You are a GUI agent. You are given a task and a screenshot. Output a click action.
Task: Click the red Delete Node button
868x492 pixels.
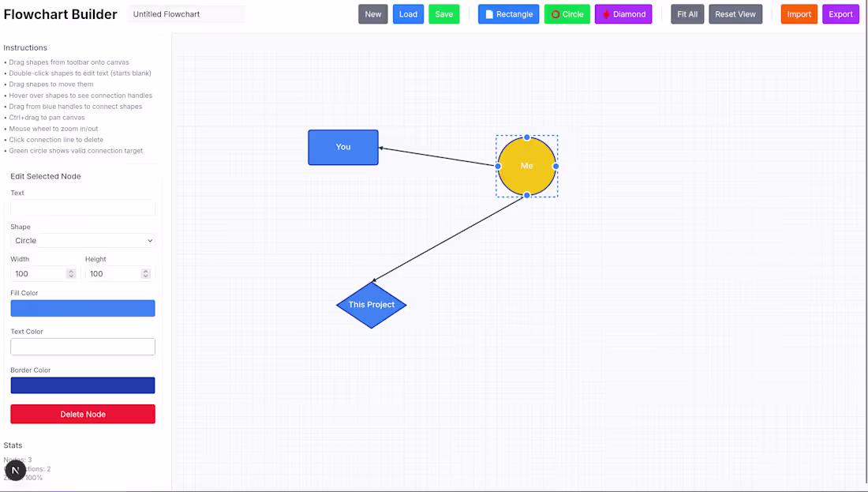click(x=83, y=415)
